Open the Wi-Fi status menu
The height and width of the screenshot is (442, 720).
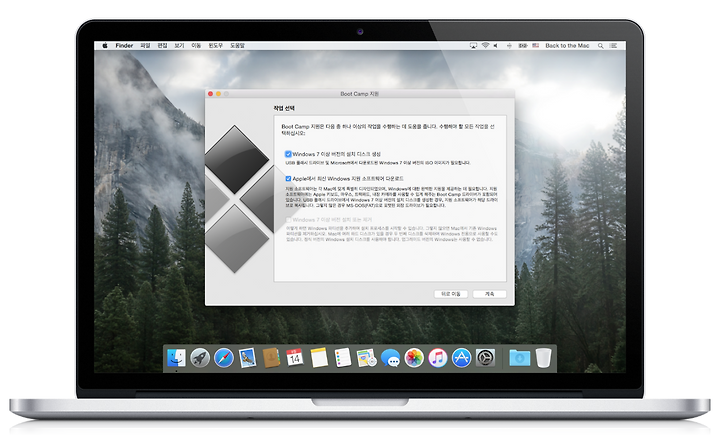coord(485,45)
